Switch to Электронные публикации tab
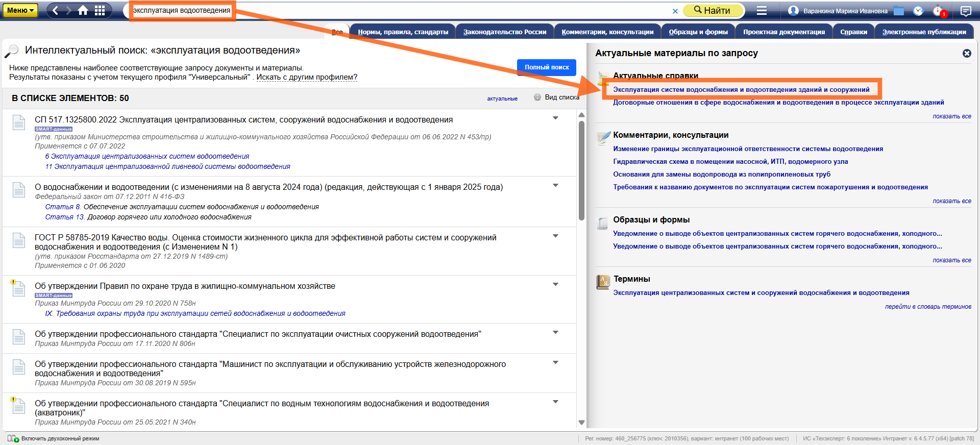 [x=924, y=32]
